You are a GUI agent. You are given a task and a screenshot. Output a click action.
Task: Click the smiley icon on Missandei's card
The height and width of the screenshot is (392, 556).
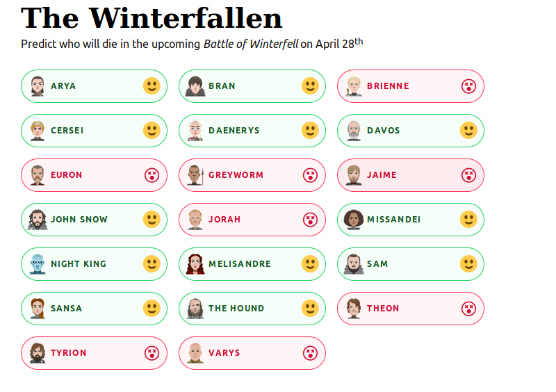468,219
